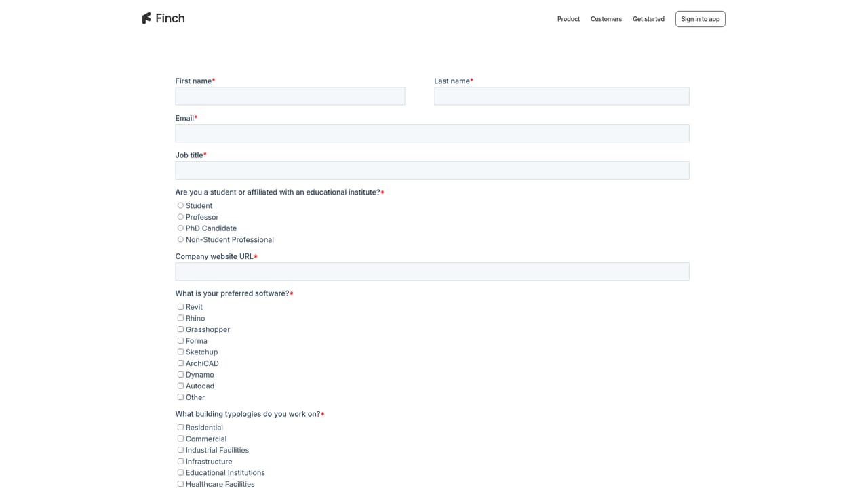Check the Healthcare Facilities box
868x488 pixels.
[x=180, y=484]
